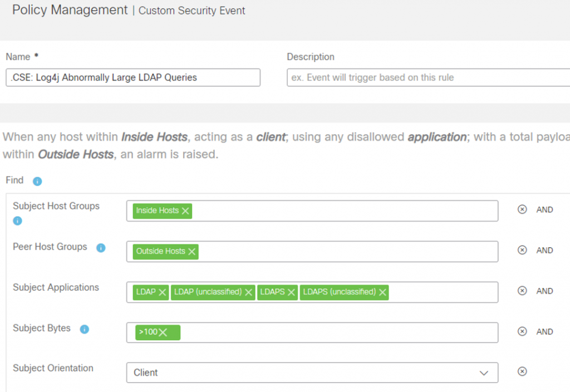Viewport: 570px width, 392px height.
Task: Remove the LDAPS (unclassified) tag
Action: (x=383, y=292)
